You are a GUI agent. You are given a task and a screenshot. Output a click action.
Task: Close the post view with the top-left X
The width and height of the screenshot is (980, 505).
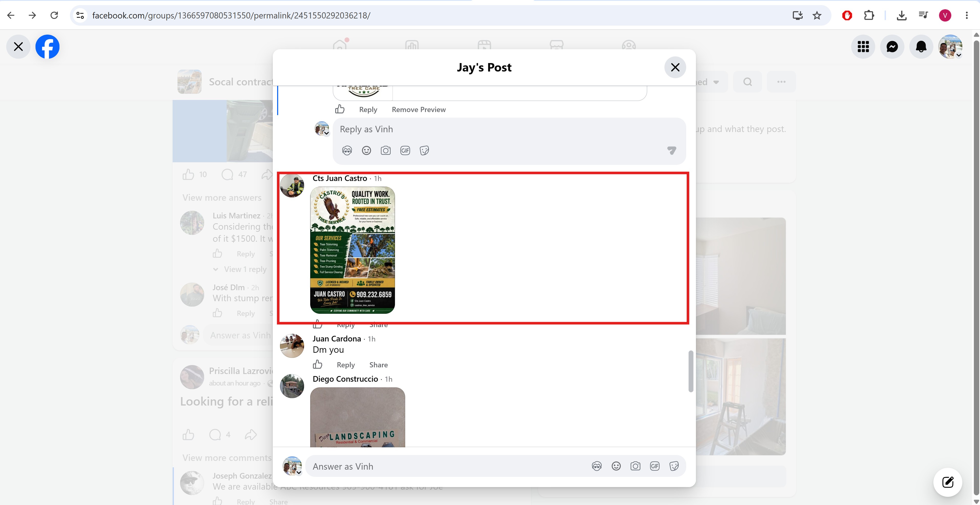[18, 47]
